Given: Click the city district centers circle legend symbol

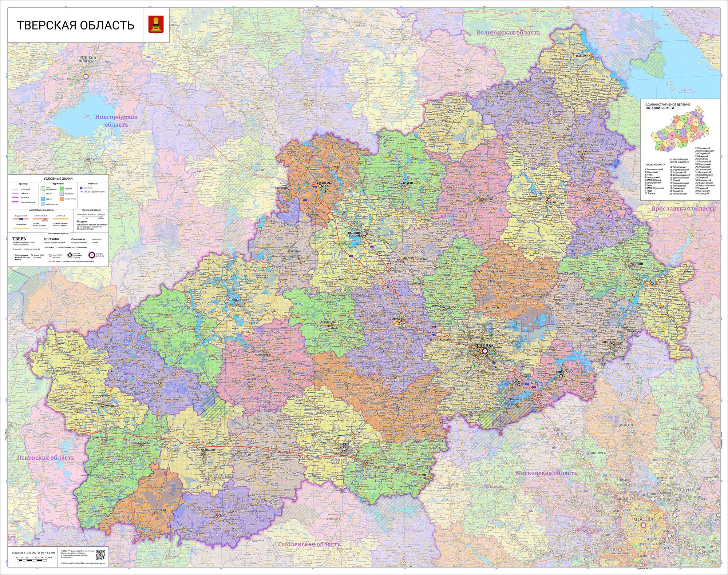Looking at the screenshot, I should pyautogui.click(x=70, y=255).
